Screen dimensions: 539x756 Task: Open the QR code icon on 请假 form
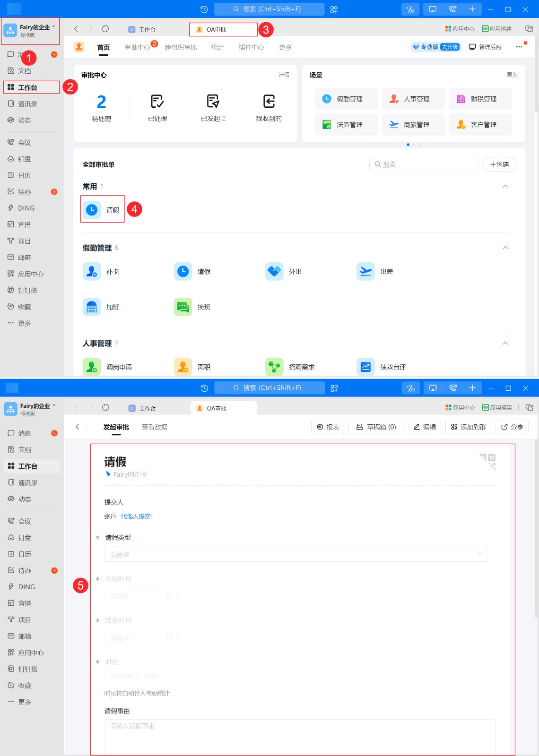(x=488, y=461)
